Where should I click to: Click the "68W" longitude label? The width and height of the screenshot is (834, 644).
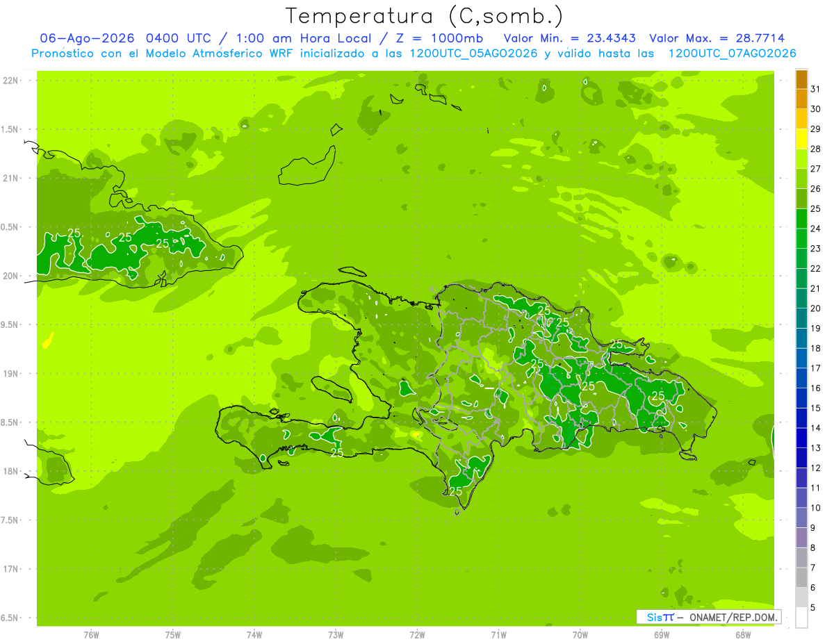743,635
